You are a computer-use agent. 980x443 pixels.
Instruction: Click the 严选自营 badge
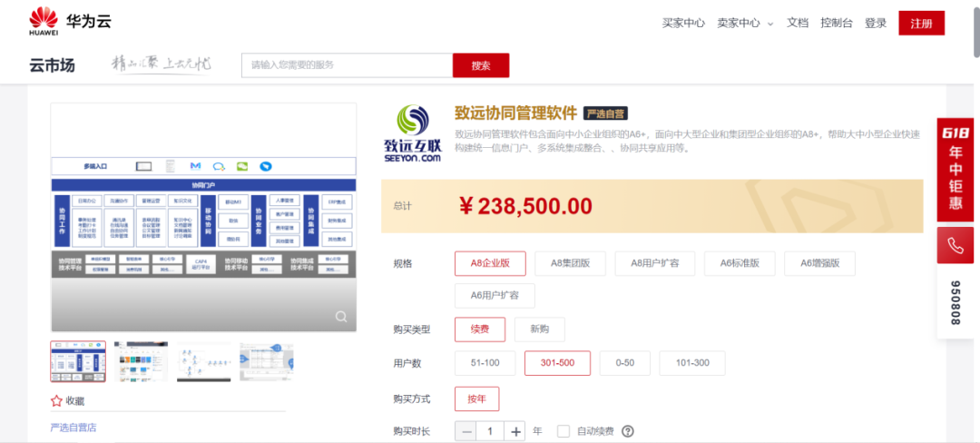coord(605,113)
